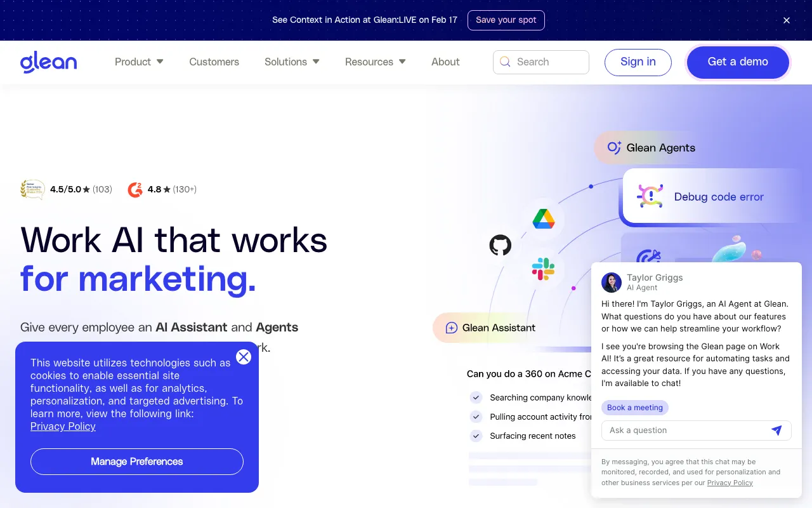Open the Resources menu
This screenshot has width=812, height=508.
point(376,62)
